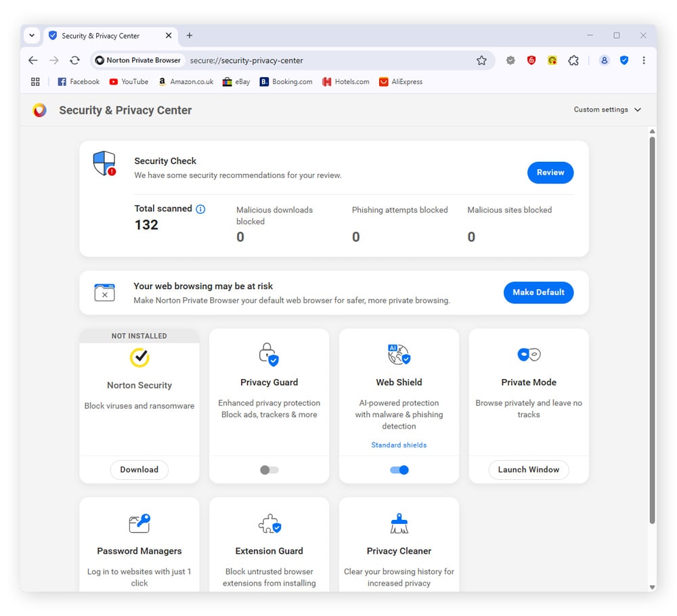The width and height of the screenshot is (677, 616).
Task: Open the eBay bookmark
Action: coord(236,82)
